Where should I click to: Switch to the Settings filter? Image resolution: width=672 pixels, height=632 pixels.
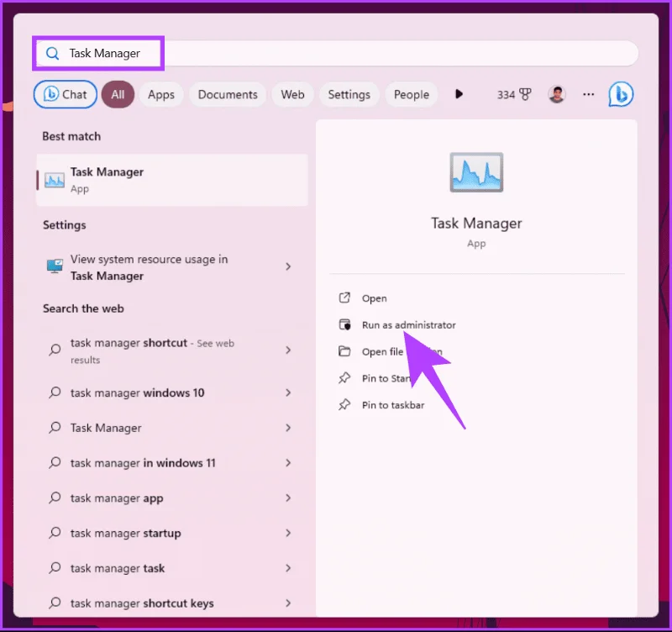click(349, 94)
